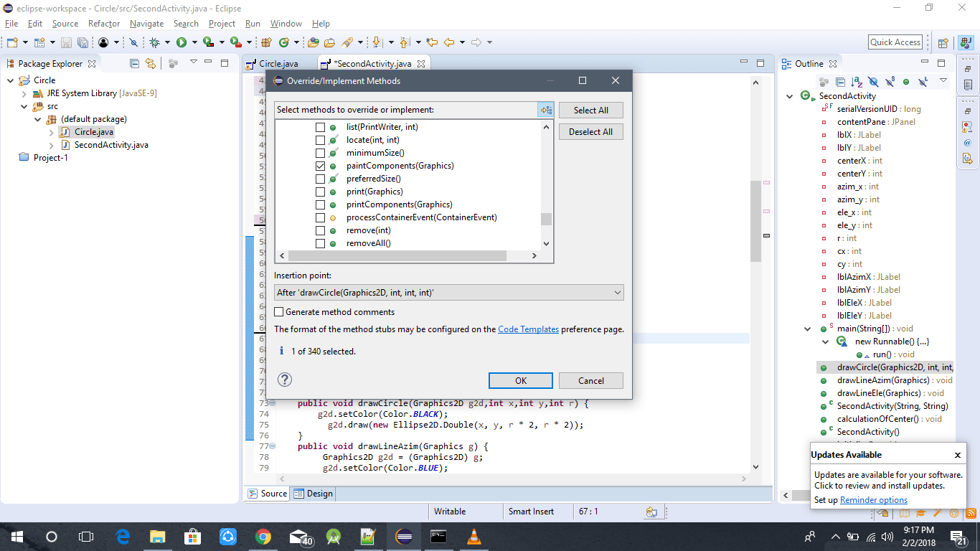Save all files with Save All icon
This screenshot has width=980, height=551.
tap(83, 42)
